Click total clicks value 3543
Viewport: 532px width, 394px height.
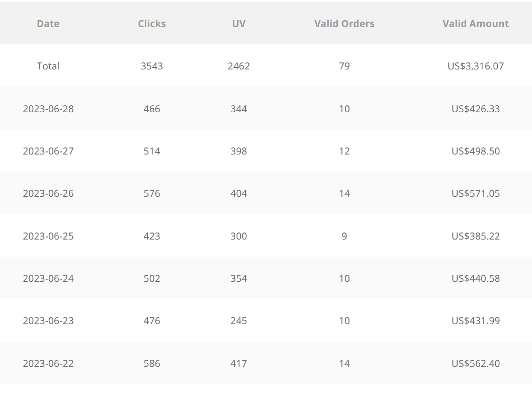(152, 66)
